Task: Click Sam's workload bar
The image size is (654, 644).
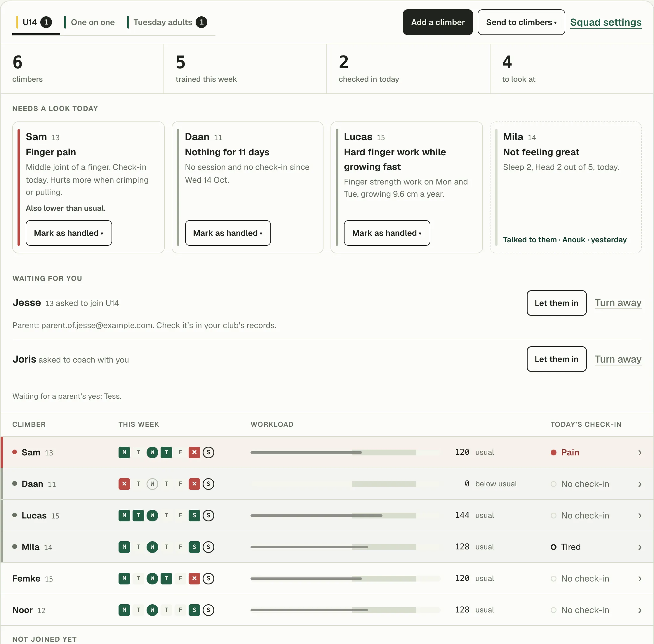Action: click(345, 452)
